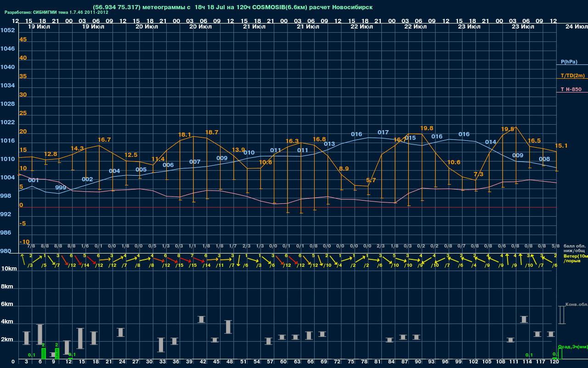Image resolution: width=588 pixels, height=368 pixels.
Task: Click the 'балл обл.' cloud cover legend
Action: pos(574,246)
